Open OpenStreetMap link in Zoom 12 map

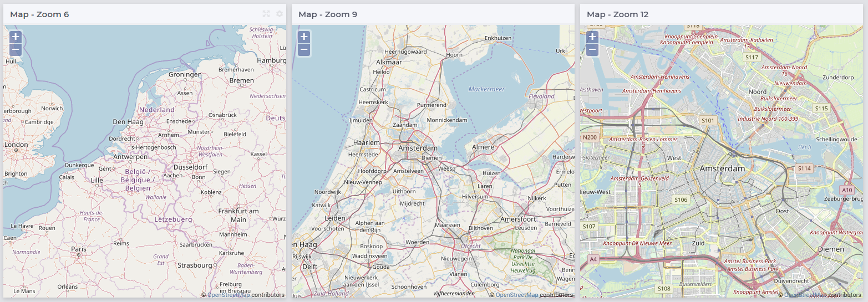[x=805, y=295]
